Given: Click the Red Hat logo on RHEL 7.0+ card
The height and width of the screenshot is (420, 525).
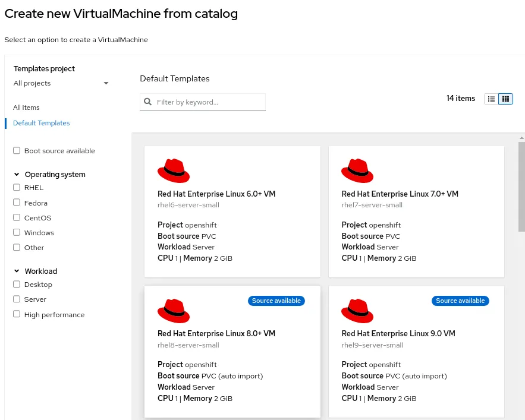Looking at the screenshot, I should click(357, 170).
